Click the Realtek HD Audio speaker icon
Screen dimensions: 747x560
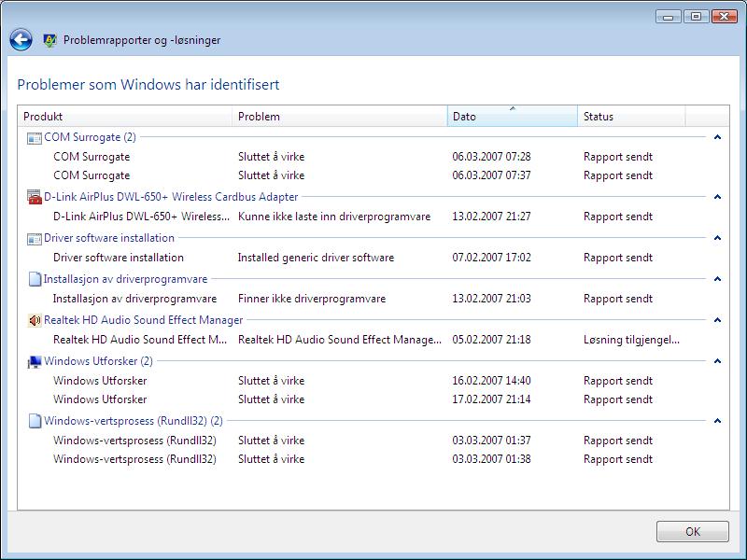click(x=35, y=320)
